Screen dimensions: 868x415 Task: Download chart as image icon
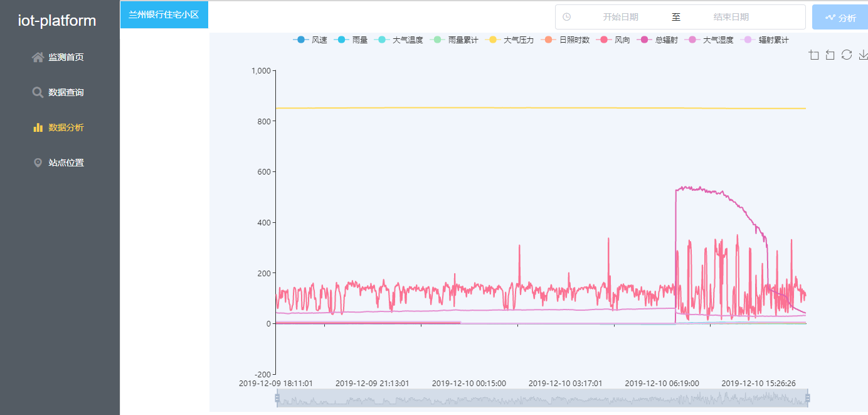tap(863, 55)
